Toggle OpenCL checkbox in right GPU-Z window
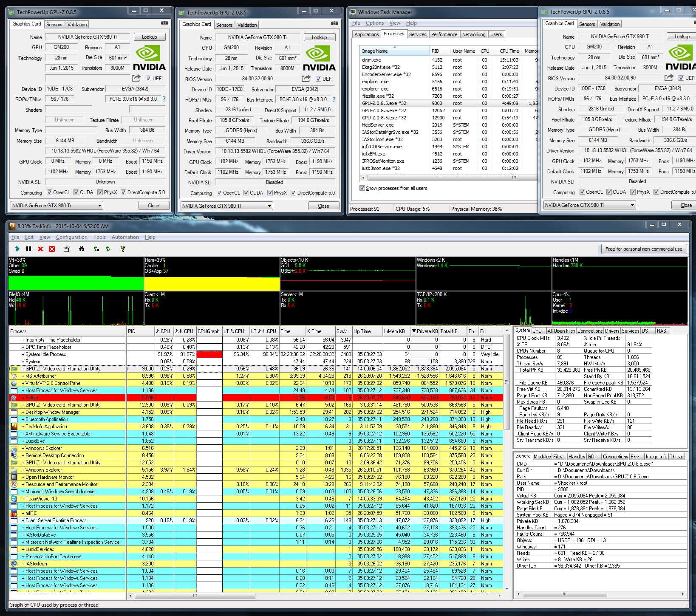Screen dimensions: 696x616 (582, 192)
